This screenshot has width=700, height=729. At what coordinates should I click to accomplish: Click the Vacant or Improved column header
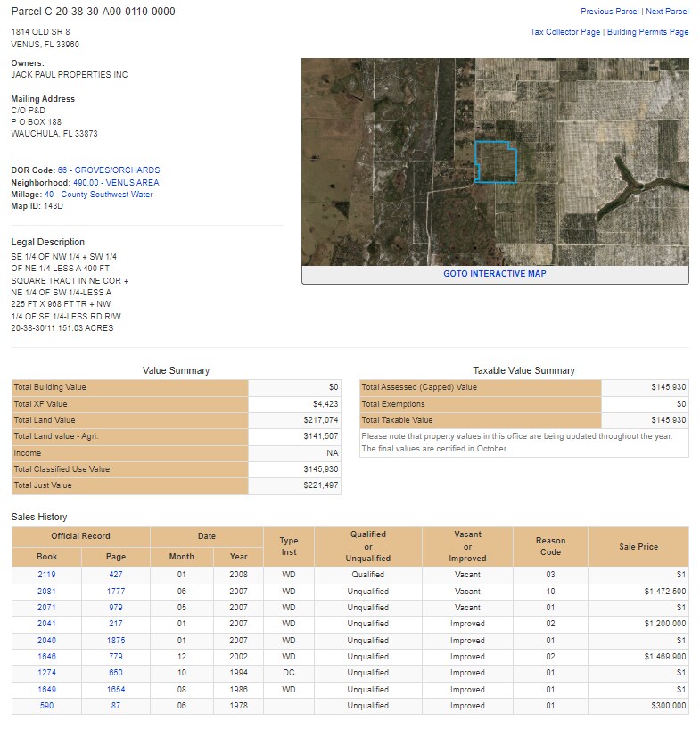click(467, 547)
